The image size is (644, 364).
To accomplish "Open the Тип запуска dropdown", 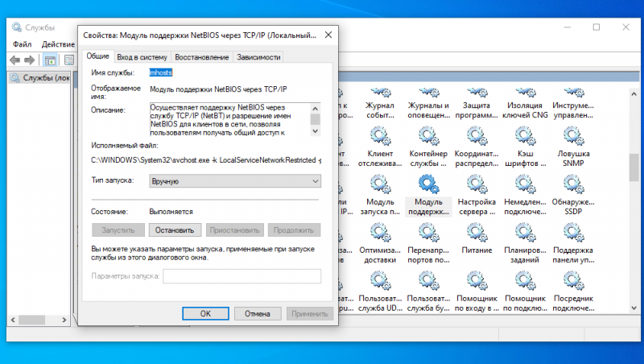I will (x=235, y=181).
